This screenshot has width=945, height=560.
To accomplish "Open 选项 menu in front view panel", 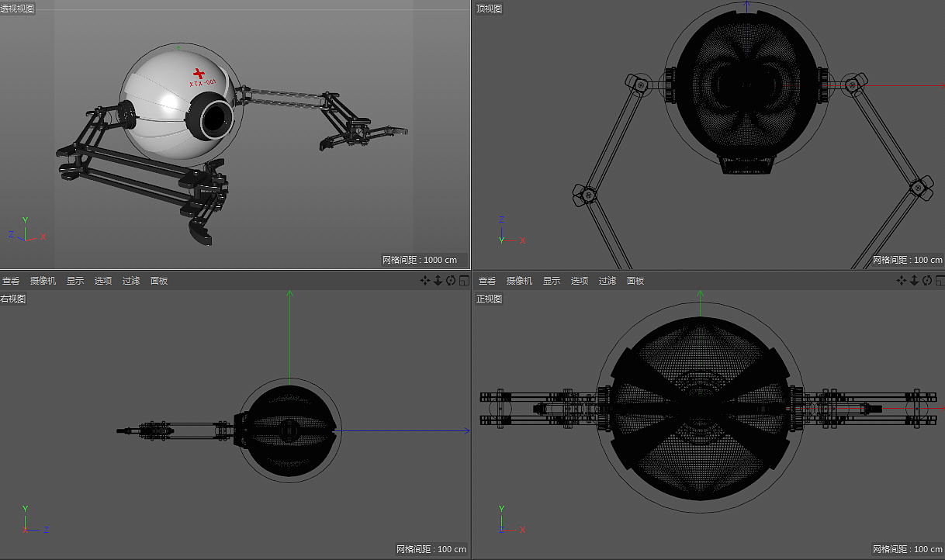I will [x=580, y=281].
